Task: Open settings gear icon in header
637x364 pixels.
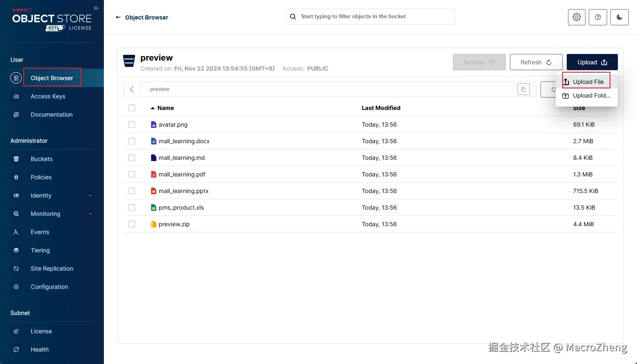Action: [576, 17]
